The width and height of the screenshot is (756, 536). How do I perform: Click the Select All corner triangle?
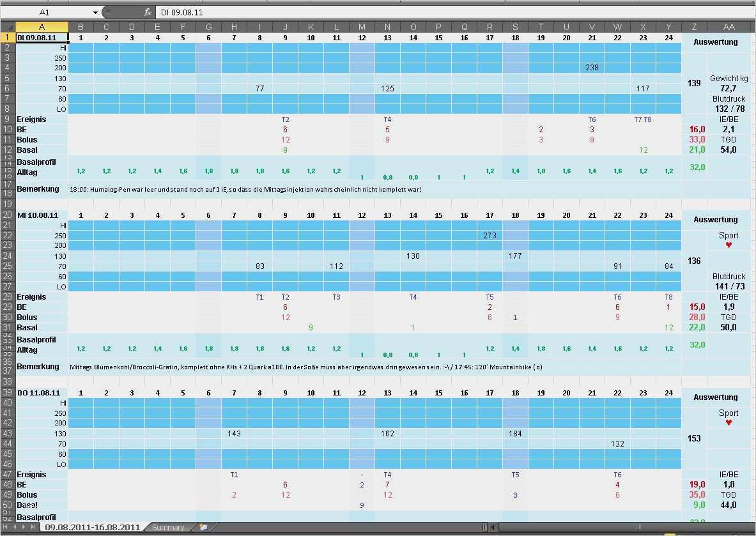pyautogui.click(x=8, y=27)
